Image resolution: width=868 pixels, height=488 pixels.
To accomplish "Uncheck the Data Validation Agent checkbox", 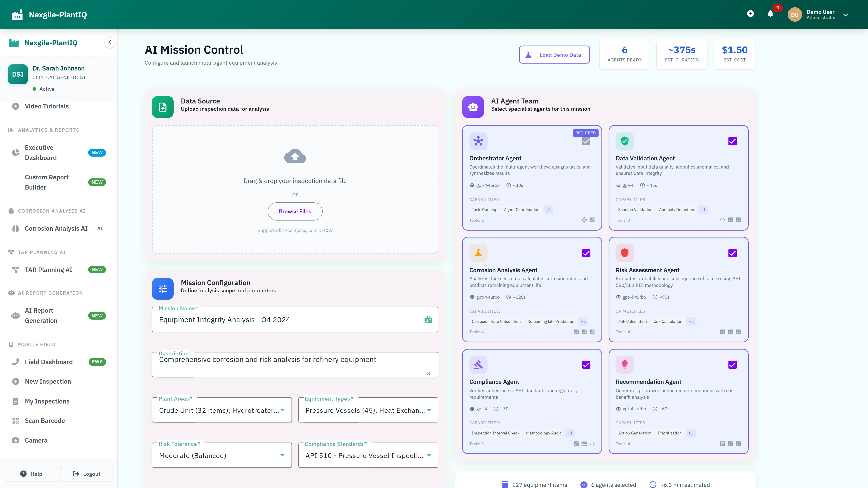I will pos(732,141).
